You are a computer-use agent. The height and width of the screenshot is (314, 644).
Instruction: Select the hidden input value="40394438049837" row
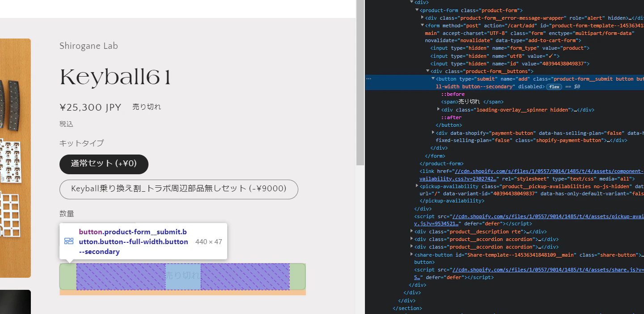point(510,64)
